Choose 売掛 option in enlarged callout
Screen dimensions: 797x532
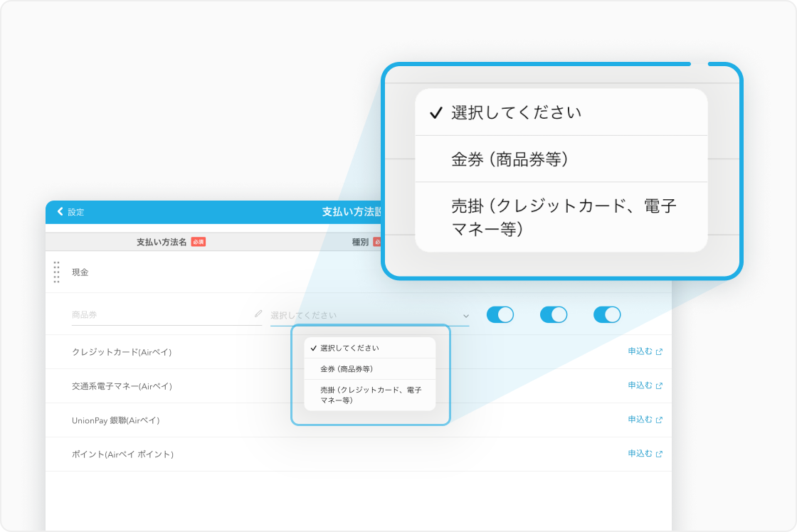pyautogui.click(x=561, y=217)
